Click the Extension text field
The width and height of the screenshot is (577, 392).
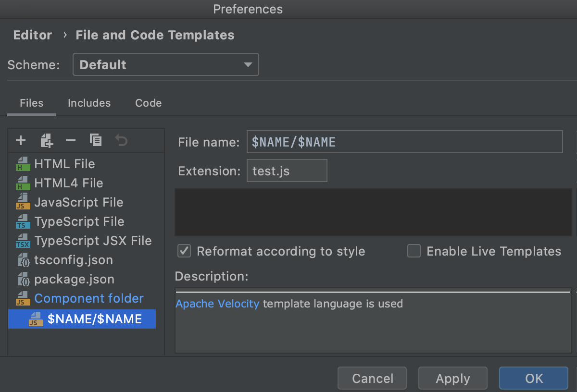click(x=287, y=171)
